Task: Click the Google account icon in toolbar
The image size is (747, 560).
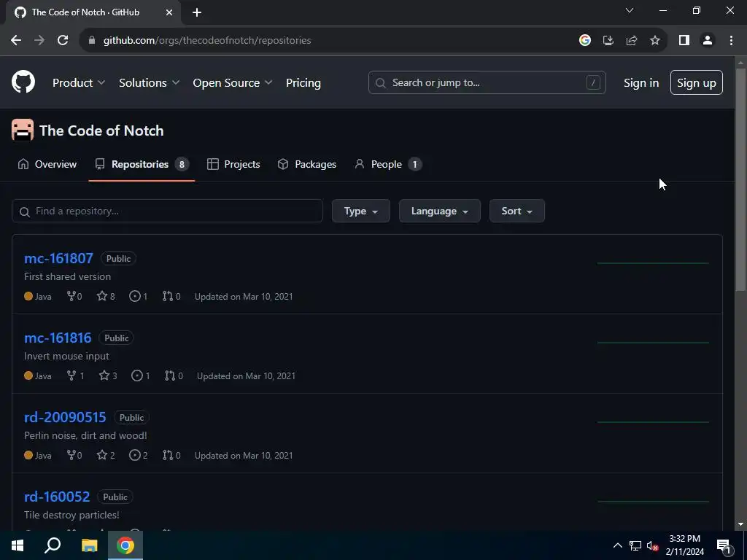Action: point(584,41)
